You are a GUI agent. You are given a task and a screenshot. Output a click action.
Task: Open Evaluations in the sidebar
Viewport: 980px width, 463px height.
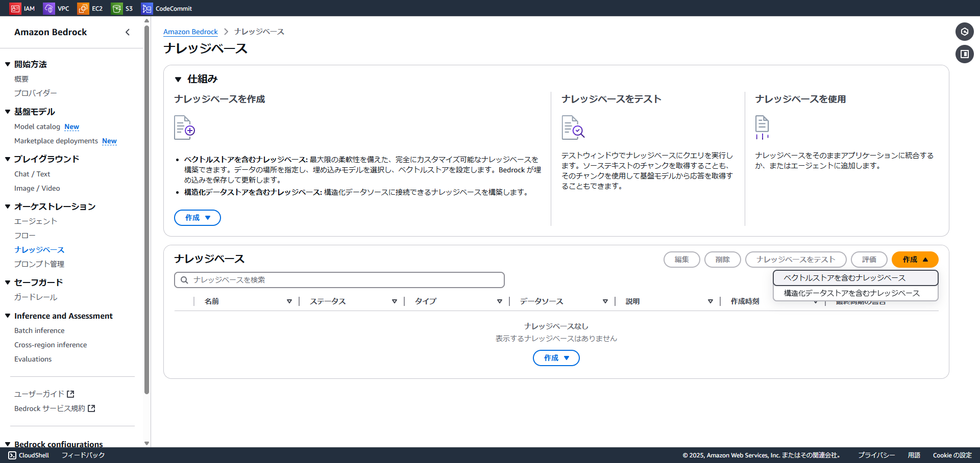33,359
